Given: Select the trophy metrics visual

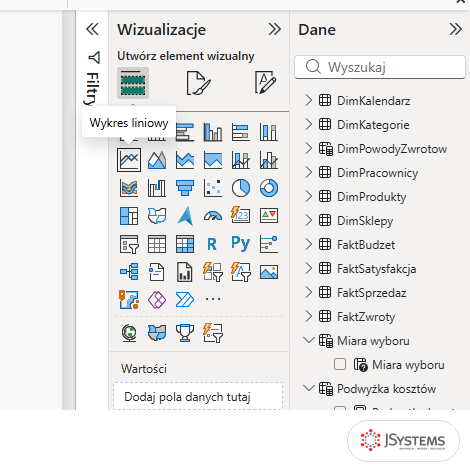Looking at the screenshot, I should pyautogui.click(x=185, y=333).
